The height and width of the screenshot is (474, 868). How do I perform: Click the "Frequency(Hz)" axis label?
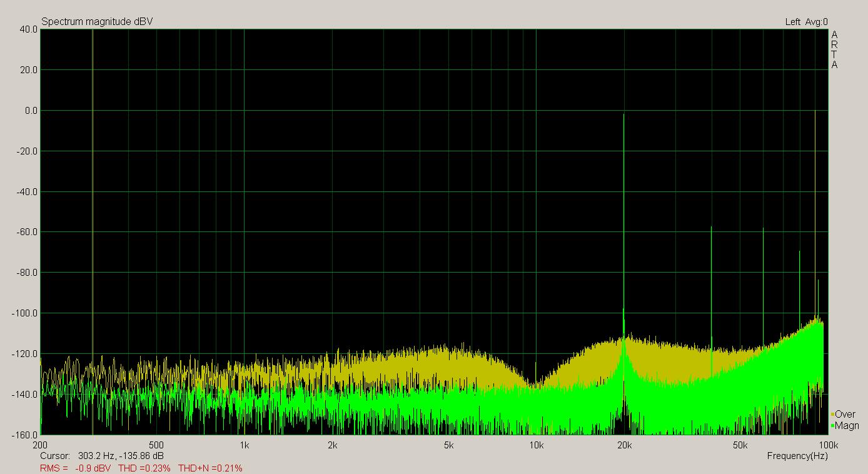(x=797, y=456)
